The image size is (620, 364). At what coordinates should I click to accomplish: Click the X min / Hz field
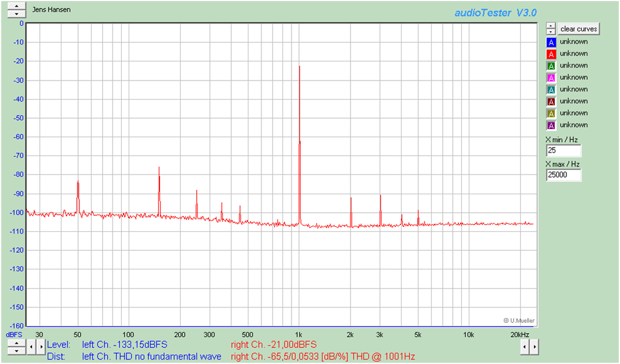563,151
